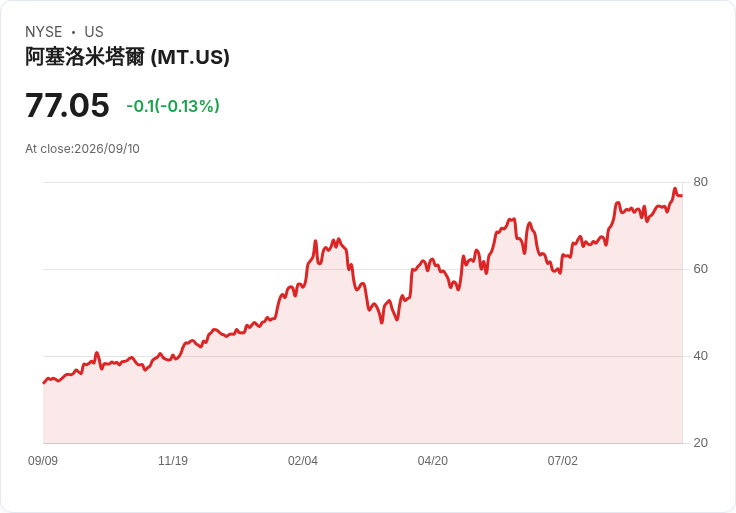
Task: Click the 02/04 date label on axis
Action: coord(303,460)
